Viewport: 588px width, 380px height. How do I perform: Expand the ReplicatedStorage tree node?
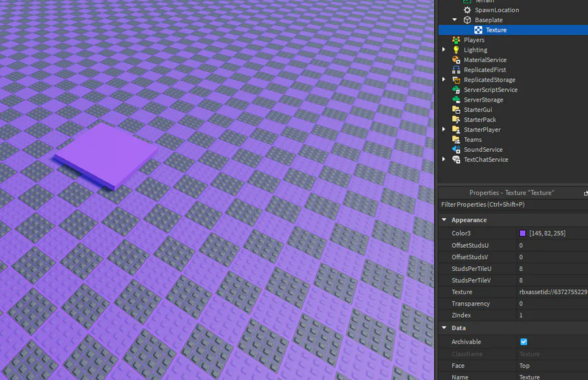[444, 79]
